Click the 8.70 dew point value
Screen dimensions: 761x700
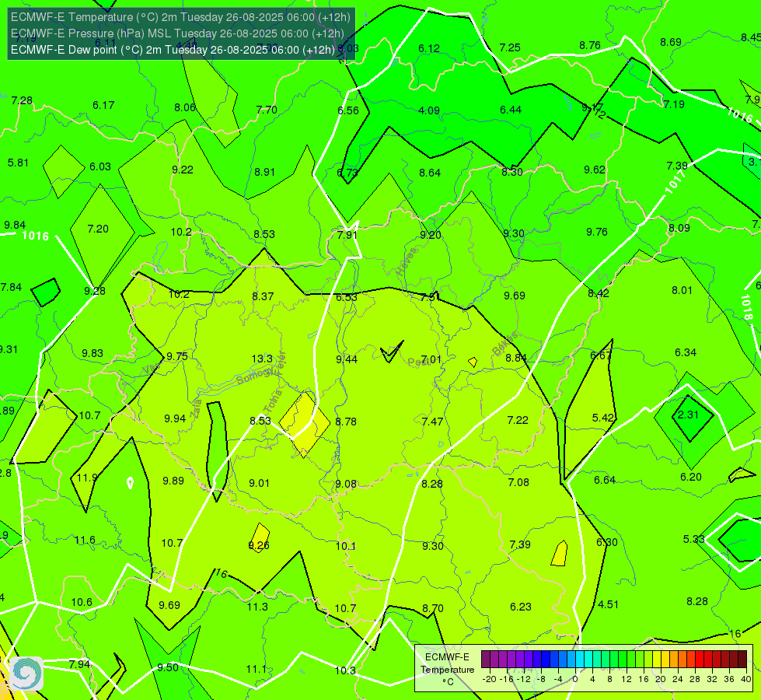(433, 608)
